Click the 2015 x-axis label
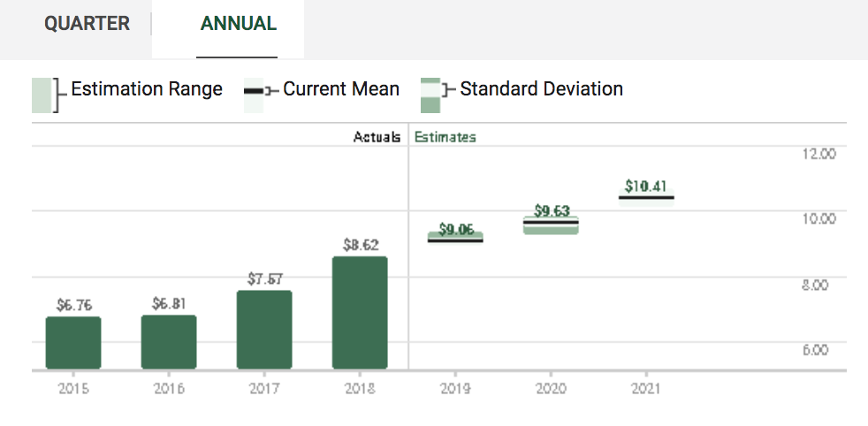 (x=73, y=389)
